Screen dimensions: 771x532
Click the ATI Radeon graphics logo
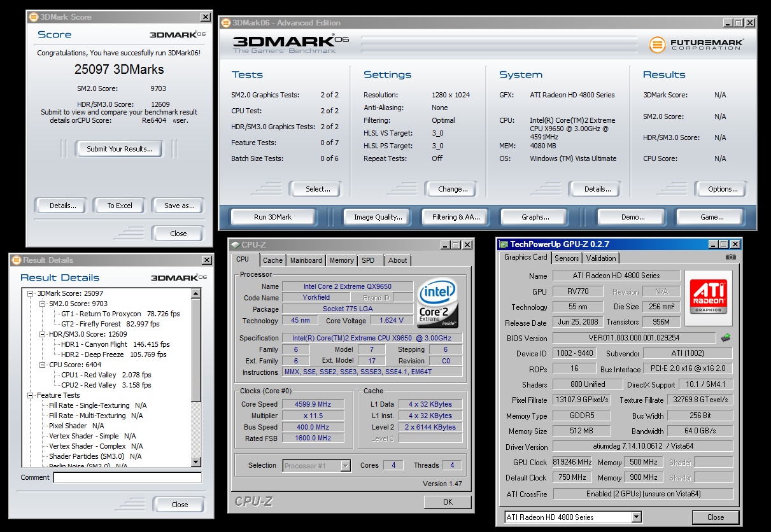[708, 297]
